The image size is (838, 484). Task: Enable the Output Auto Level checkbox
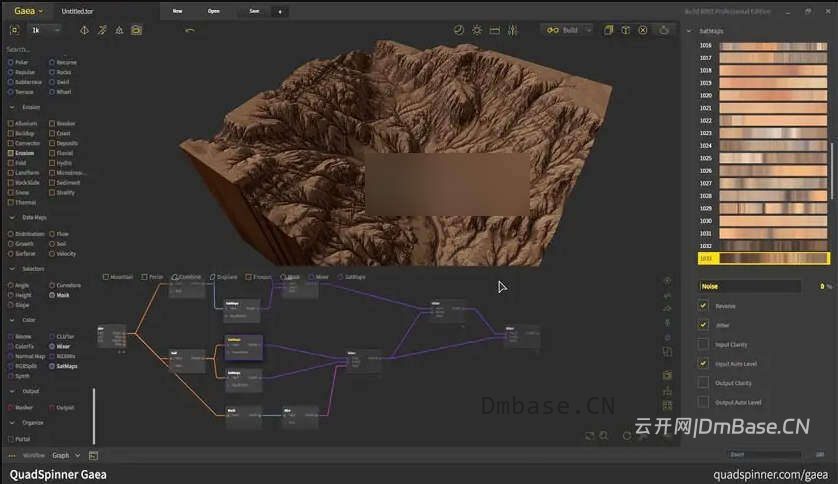pos(703,402)
